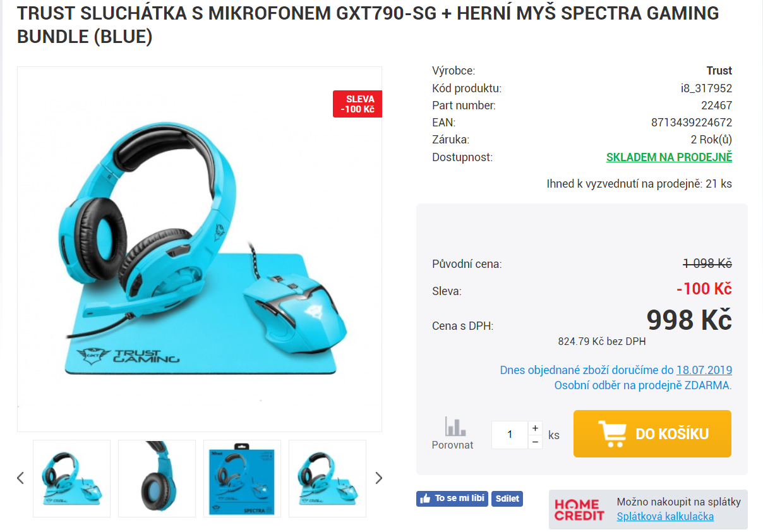The image size is (763, 532).
Task: Click the red SLEVA -100 Kč badge
Action: (x=357, y=104)
